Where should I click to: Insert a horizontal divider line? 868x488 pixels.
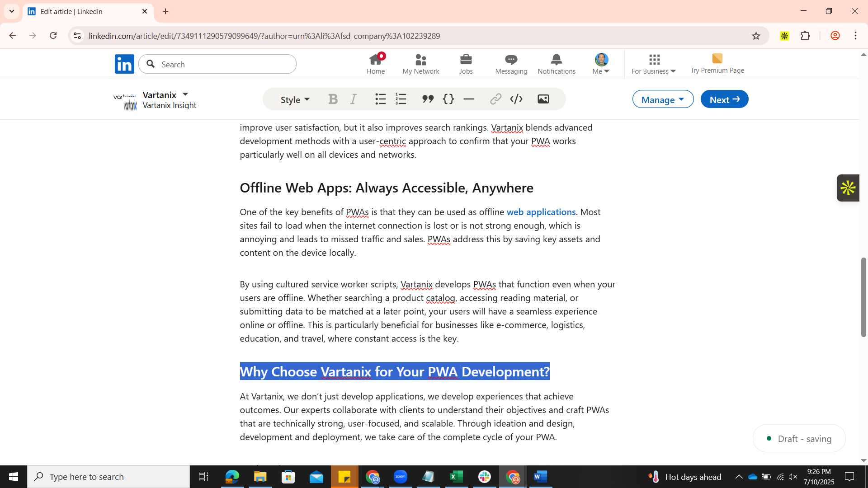click(x=469, y=99)
